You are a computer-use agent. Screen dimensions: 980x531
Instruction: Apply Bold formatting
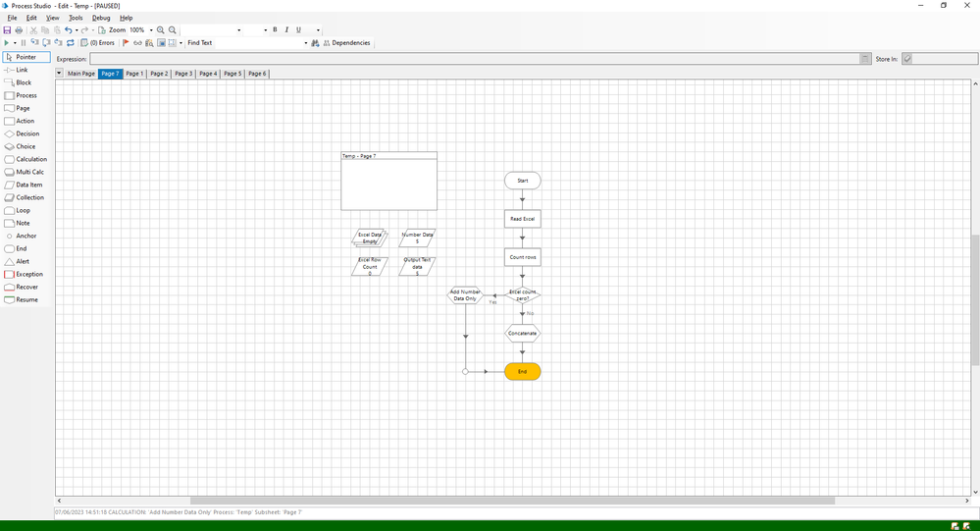[x=275, y=30]
